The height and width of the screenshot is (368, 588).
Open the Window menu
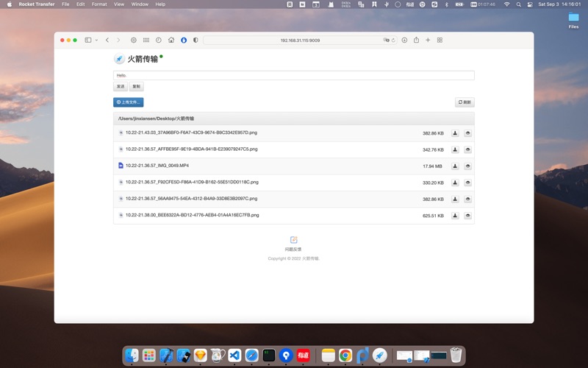[140, 4]
